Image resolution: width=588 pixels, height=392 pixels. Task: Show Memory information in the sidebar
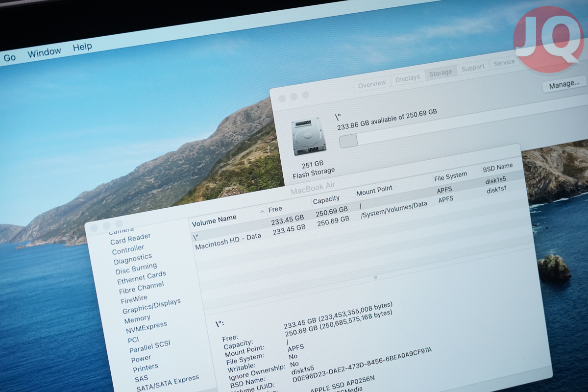[137, 319]
